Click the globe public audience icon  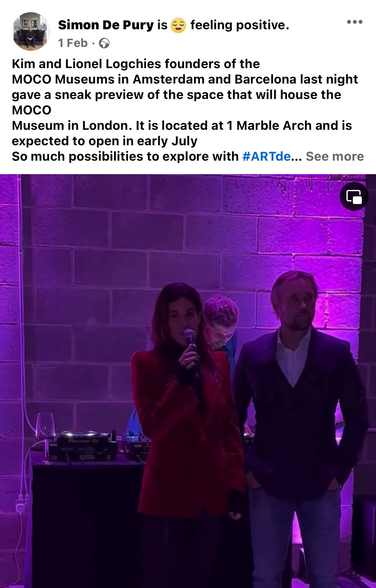pos(104,43)
